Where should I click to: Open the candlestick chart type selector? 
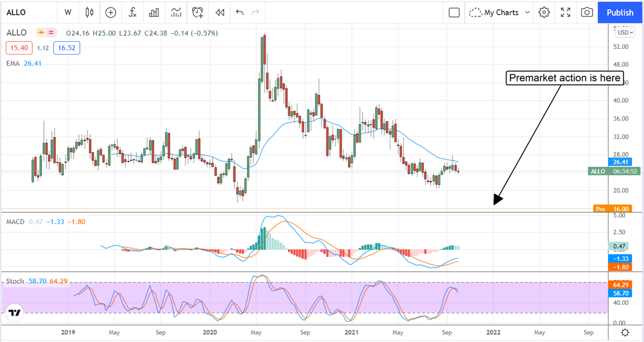click(x=89, y=12)
